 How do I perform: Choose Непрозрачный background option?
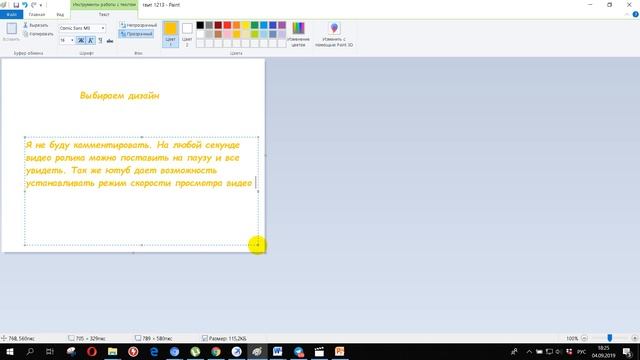(138, 25)
